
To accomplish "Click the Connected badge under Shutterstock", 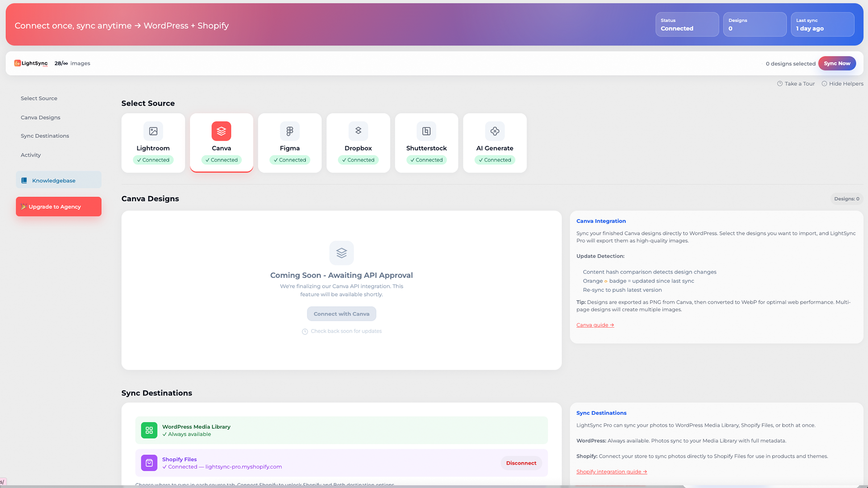I will pyautogui.click(x=426, y=160).
